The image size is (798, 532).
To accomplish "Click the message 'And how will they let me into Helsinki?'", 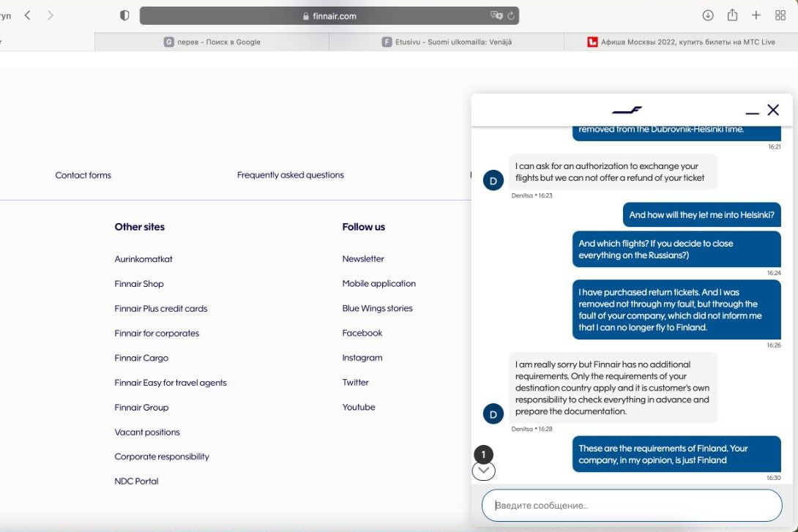I will (x=702, y=214).
